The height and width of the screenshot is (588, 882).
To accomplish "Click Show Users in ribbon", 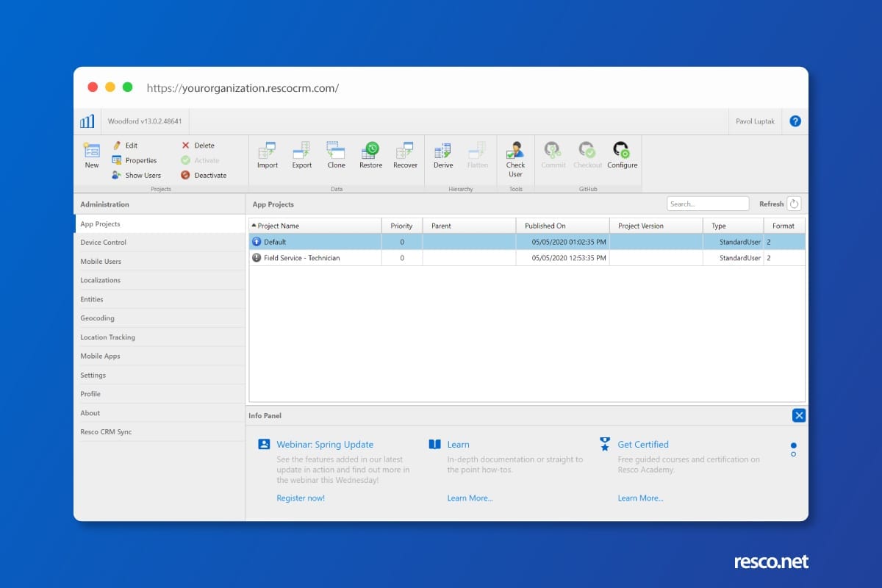I will [x=136, y=175].
